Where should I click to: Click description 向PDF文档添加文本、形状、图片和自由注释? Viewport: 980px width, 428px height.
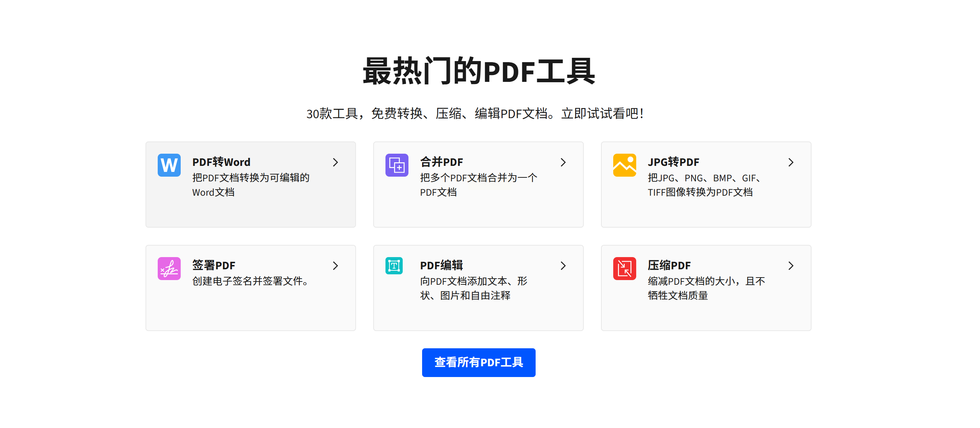(473, 288)
